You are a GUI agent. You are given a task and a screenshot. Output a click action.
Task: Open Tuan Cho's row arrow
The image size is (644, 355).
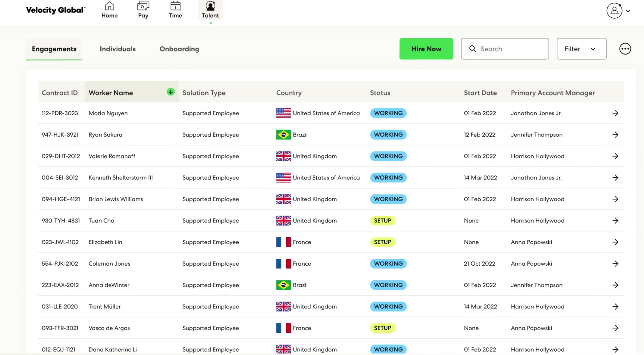coord(615,221)
